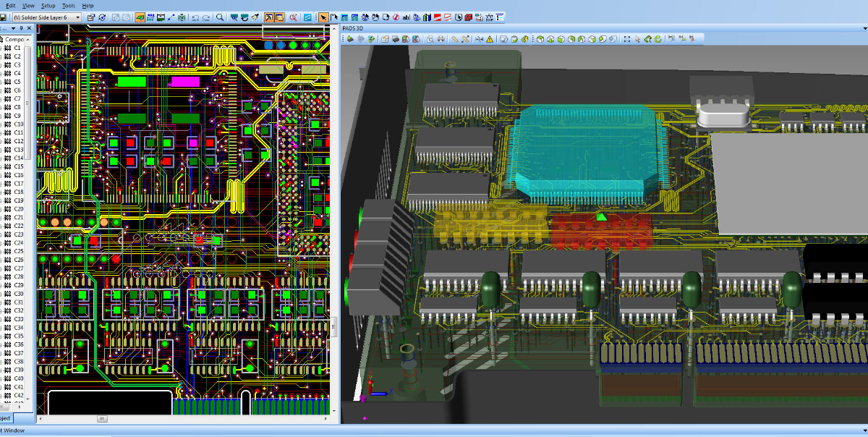Open the Solder Side Layer 6 dropdown

46,17
